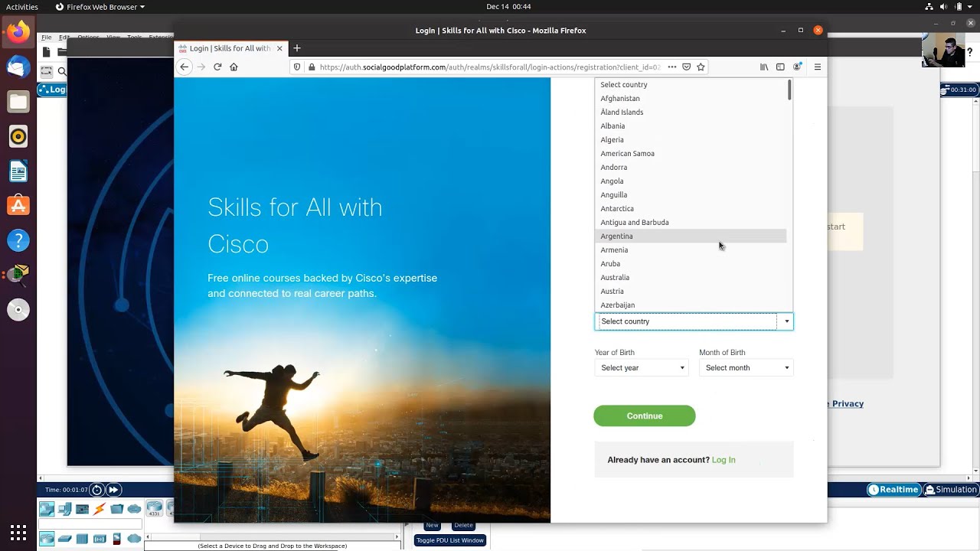Open Firefox account icon
Screen dimensions: 980x551
797,67
